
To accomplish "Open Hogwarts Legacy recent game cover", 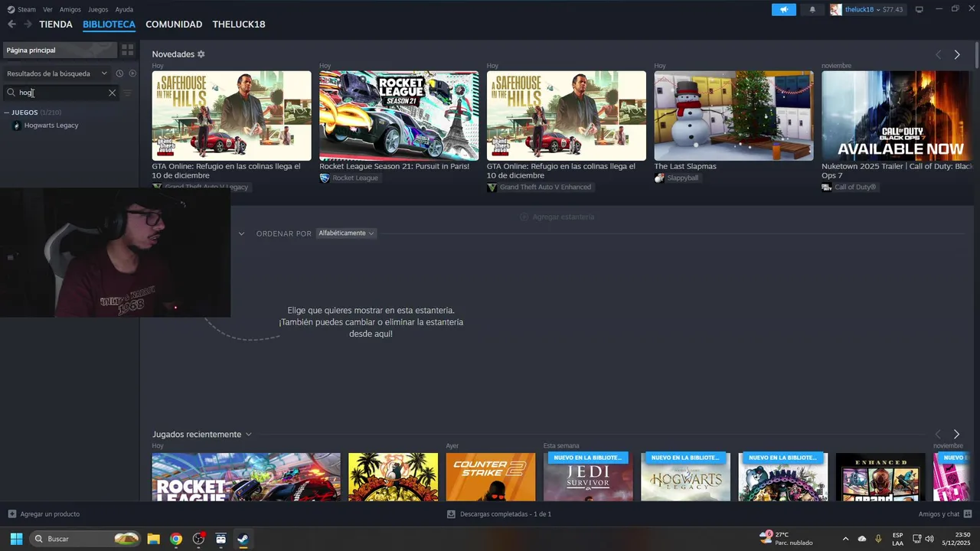I will (685, 477).
